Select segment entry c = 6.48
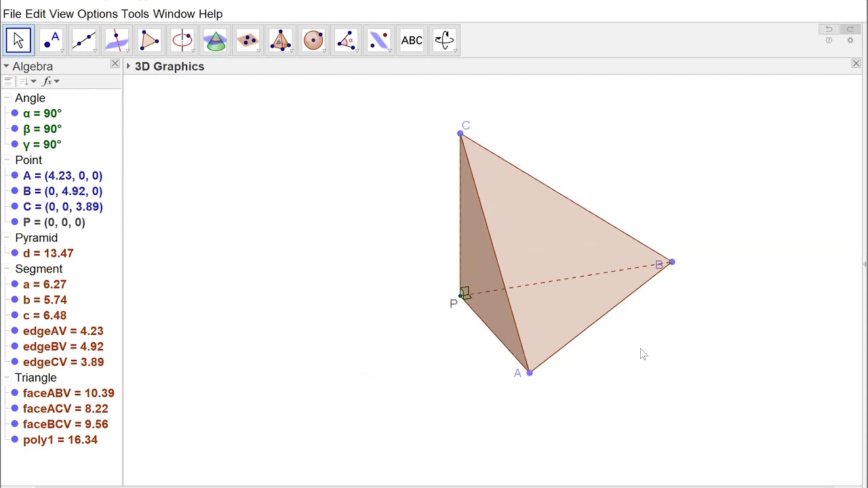The image size is (868, 488). (x=45, y=316)
